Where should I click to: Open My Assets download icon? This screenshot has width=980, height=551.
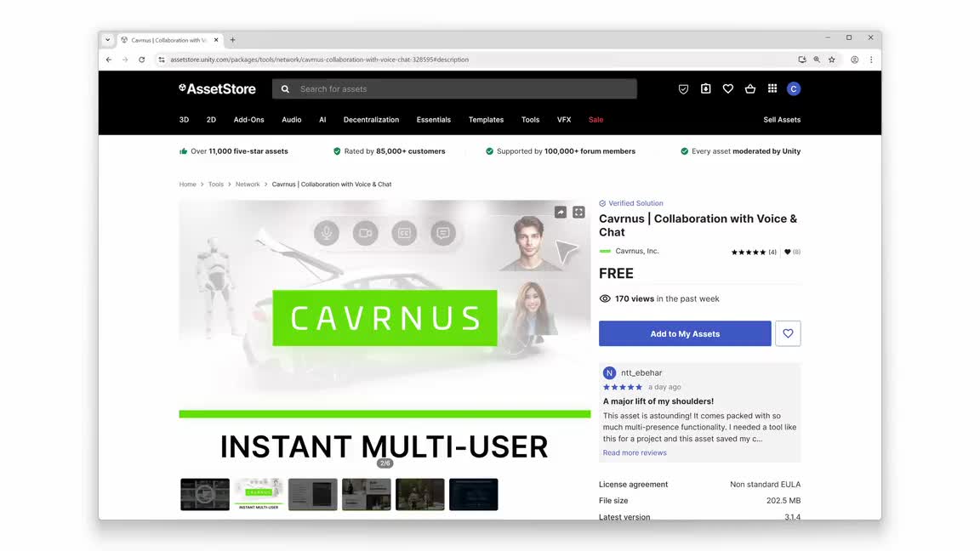(705, 88)
